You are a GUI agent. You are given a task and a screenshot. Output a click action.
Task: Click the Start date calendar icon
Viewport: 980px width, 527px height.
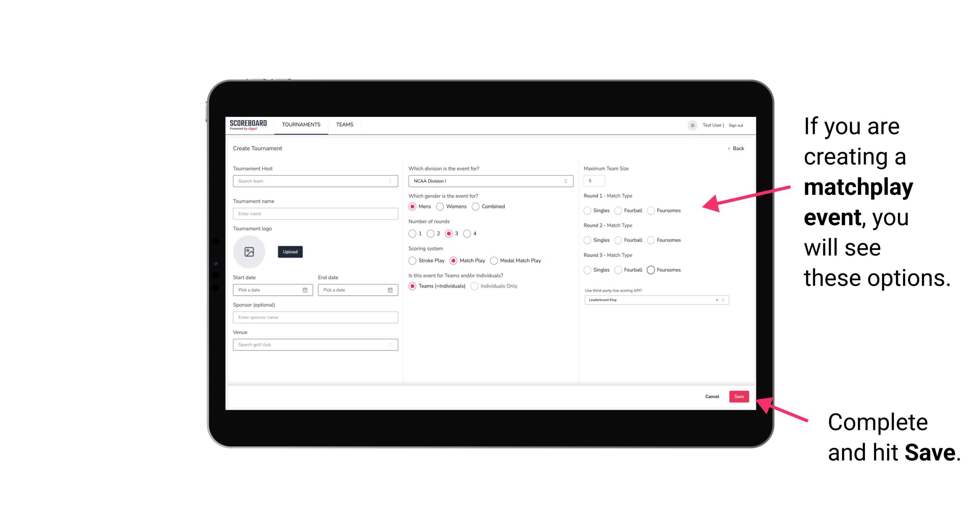[x=306, y=290]
